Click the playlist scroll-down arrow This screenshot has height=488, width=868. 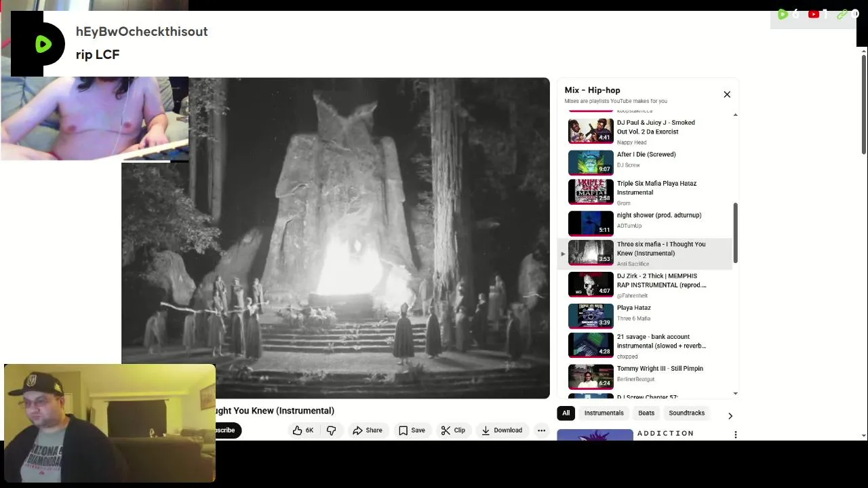[x=735, y=394]
